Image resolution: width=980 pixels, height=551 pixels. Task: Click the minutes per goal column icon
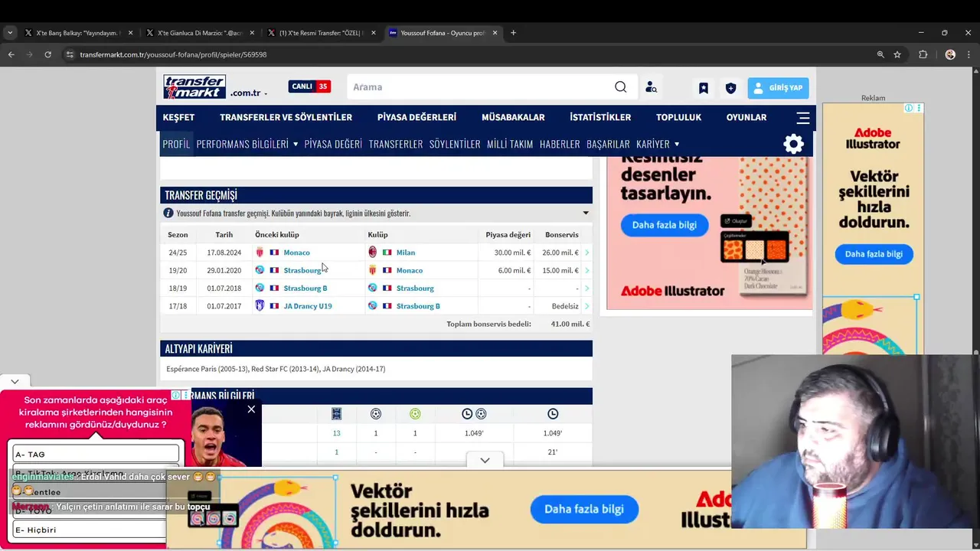click(x=474, y=414)
